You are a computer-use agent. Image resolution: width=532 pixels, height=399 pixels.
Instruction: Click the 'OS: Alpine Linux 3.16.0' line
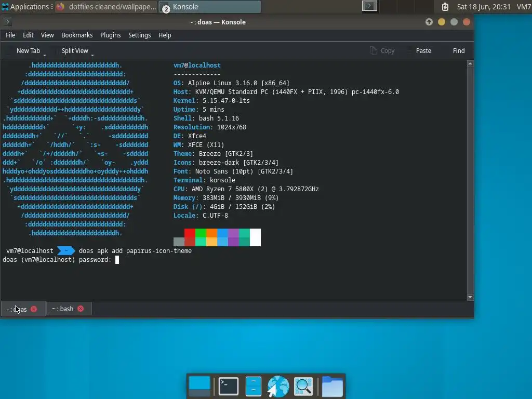231,83
